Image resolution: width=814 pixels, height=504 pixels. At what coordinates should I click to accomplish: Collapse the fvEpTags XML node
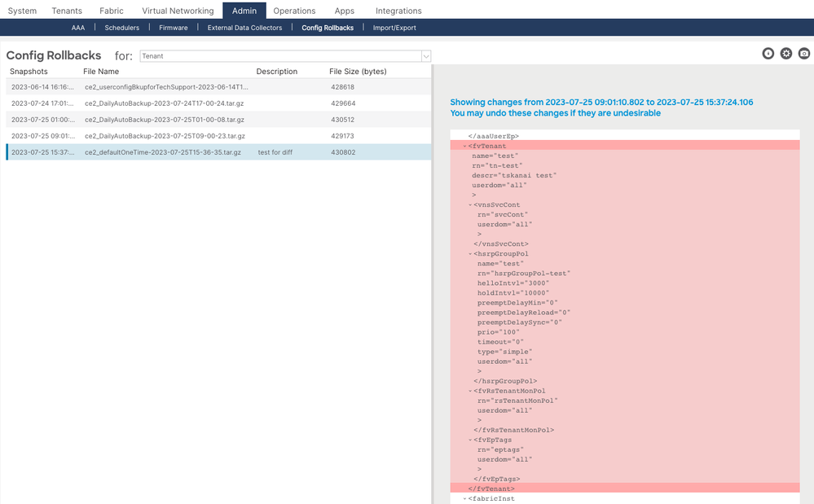point(470,440)
